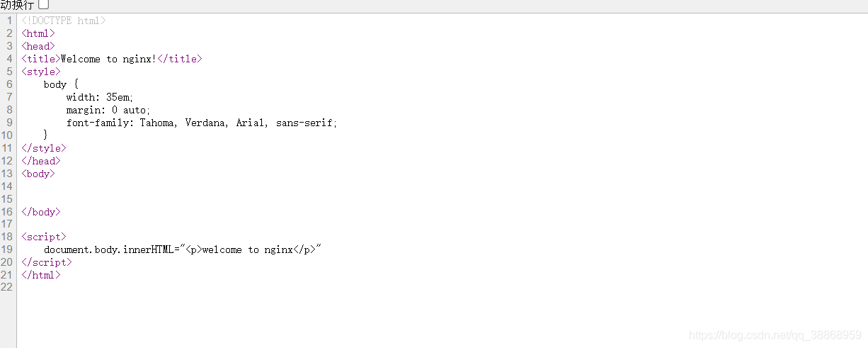
Task: Click the opening script tag
Action: pyautogui.click(x=44, y=237)
